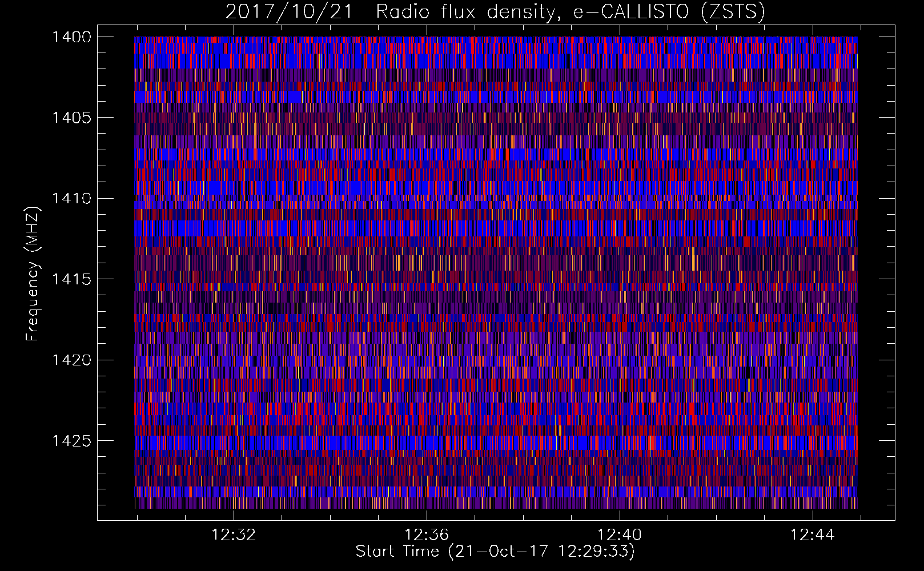
Task: Click the 12:40 time tick label
Action: [620, 535]
